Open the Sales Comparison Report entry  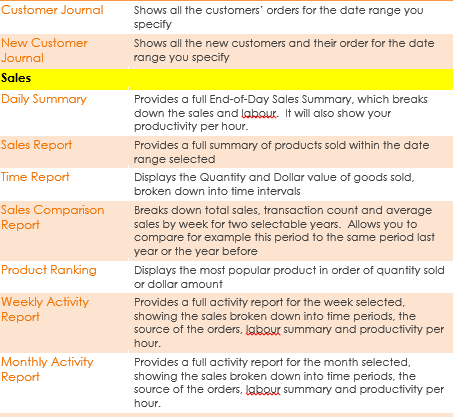[52, 217]
